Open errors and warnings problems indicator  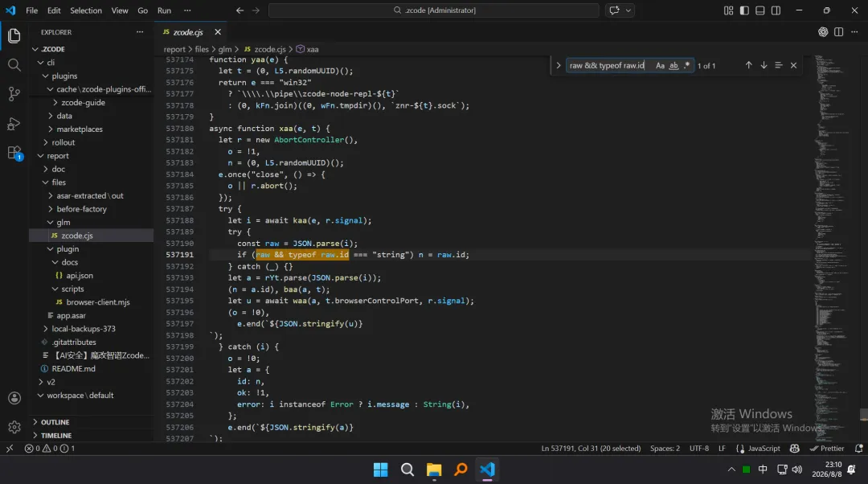(x=50, y=449)
